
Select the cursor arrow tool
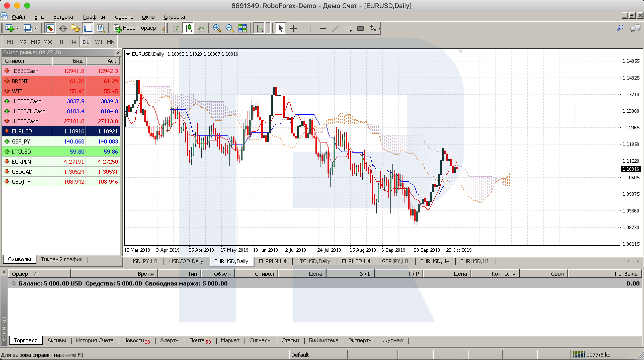click(x=280, y=28)
